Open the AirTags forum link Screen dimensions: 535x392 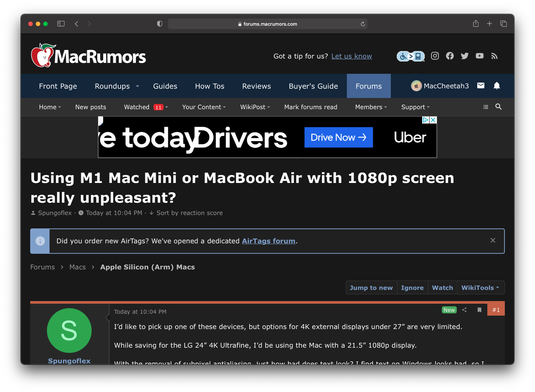(x=269, y=241)
